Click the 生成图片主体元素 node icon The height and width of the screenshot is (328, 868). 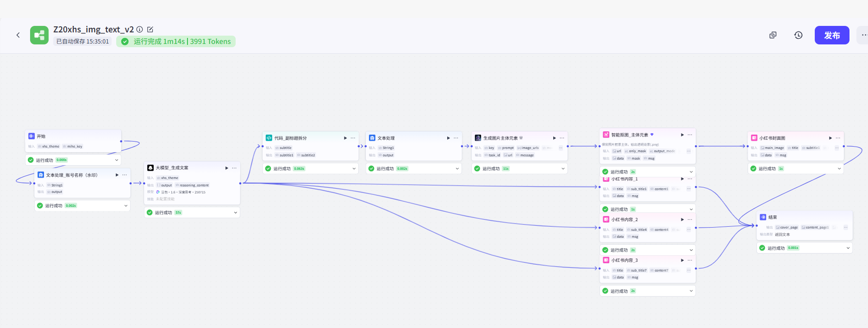478,138
